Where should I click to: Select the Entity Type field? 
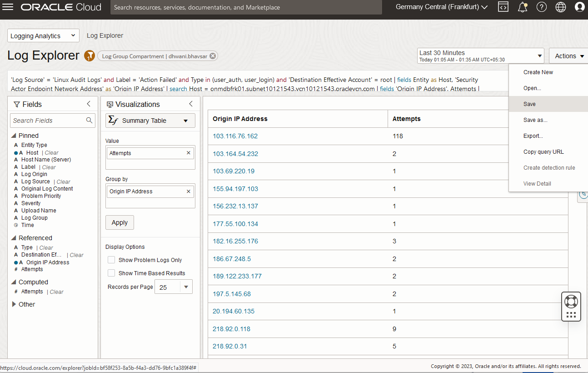34,145
